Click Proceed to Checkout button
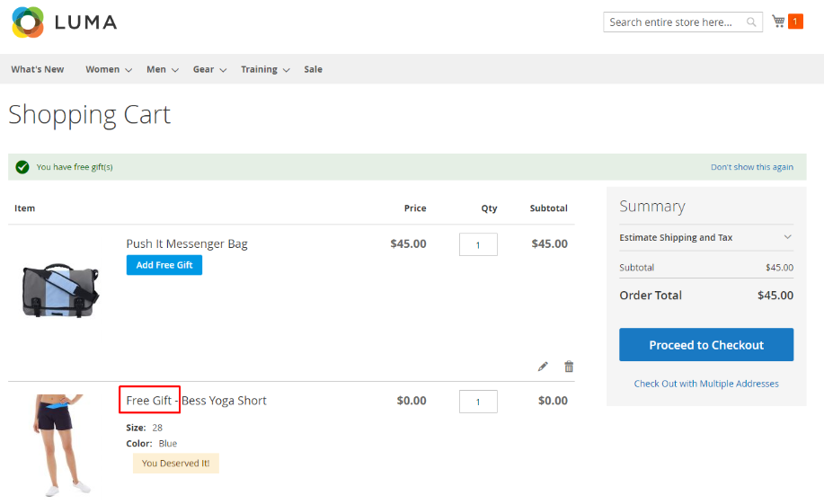 click(x=705, y=345)
